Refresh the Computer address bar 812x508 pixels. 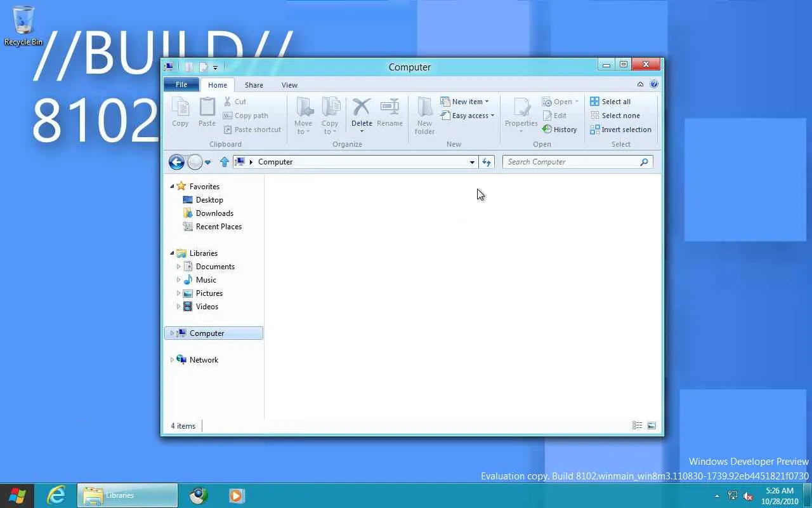pos(487,162)
